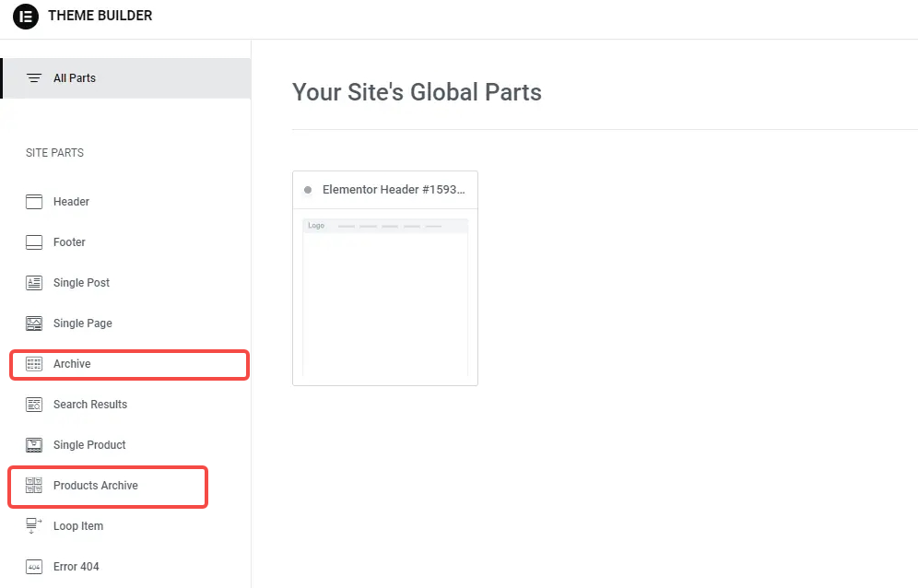Click the Single Post icon
Image resolution: width=918 pixels, height=588 pixels.
pyautogui.click(x=34, y=283)
